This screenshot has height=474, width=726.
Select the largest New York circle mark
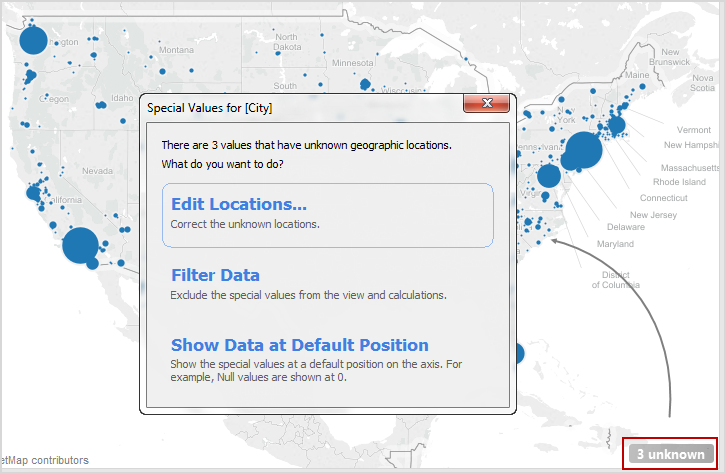(584, 150)
